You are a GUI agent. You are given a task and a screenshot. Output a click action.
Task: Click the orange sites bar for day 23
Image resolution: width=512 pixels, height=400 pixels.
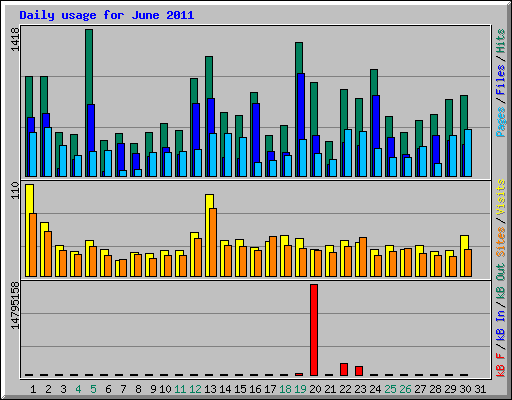tap(363, 257)
